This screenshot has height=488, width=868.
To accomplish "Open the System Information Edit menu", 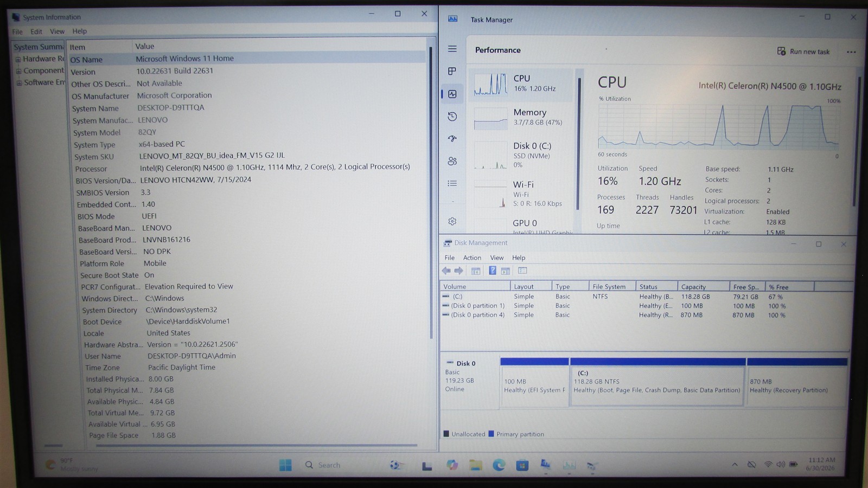I will [36, 31].
